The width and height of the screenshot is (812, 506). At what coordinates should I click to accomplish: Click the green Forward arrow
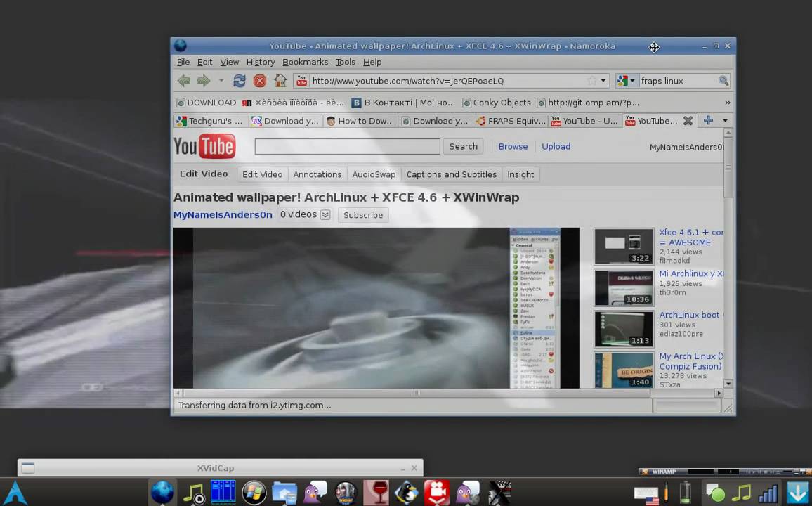pos(204,81)
